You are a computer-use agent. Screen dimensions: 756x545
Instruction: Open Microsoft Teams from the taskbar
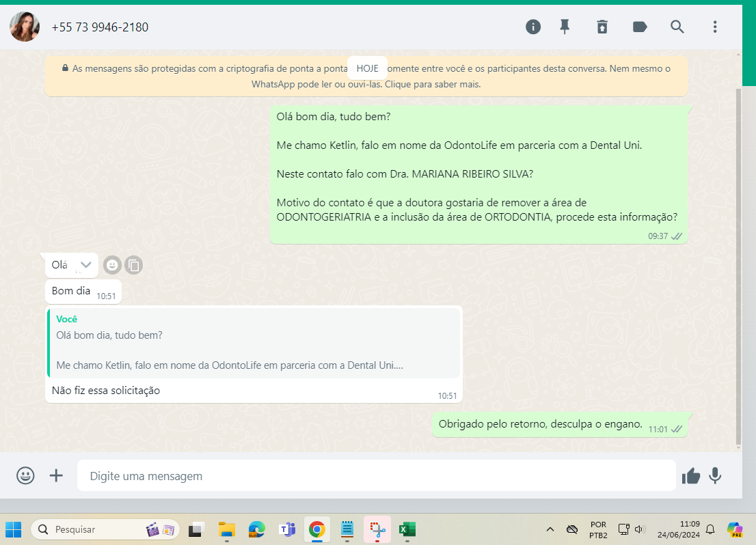[287, 529]
